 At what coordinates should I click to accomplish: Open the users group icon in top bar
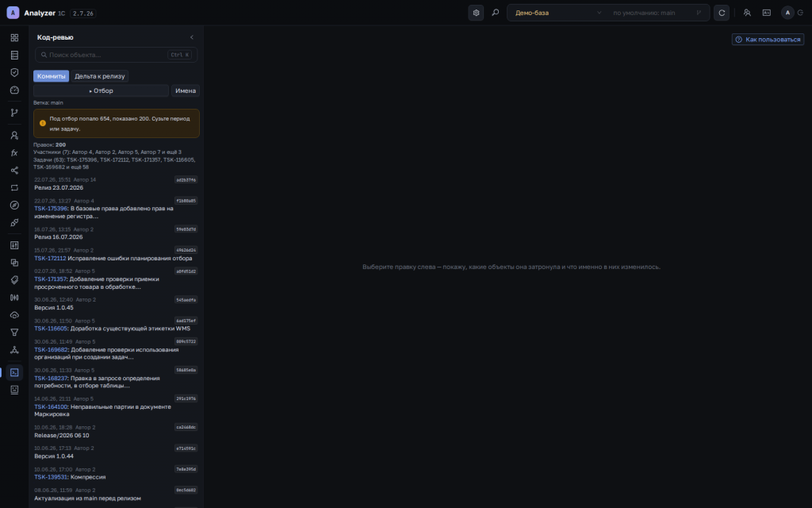pyautogui.click(x=747, y=13)
